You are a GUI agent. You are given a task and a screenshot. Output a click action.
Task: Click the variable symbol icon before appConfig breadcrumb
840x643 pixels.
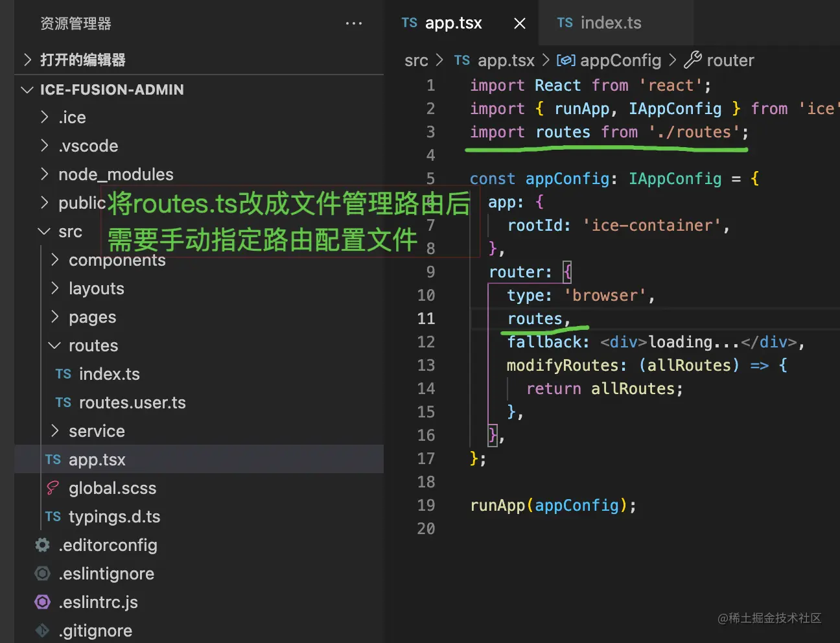click(x=566, y=60)
